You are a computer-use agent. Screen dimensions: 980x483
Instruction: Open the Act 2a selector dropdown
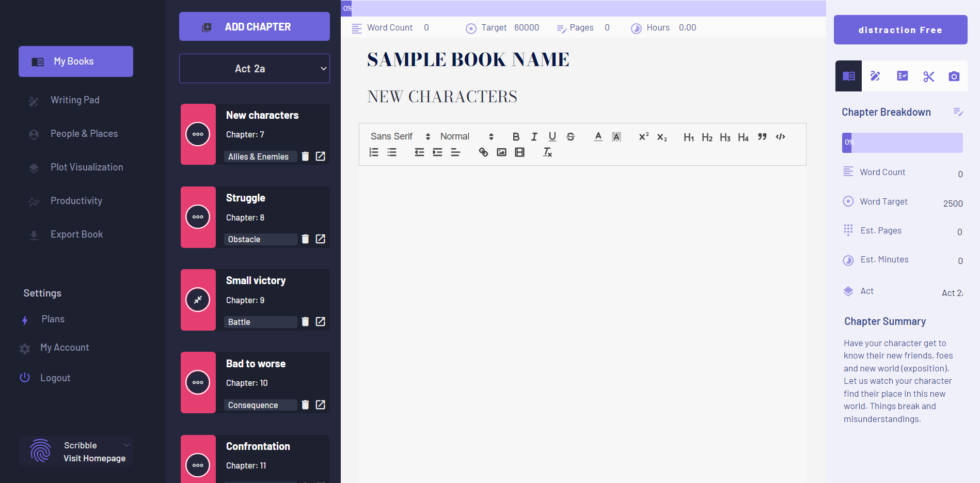point(254,69)
